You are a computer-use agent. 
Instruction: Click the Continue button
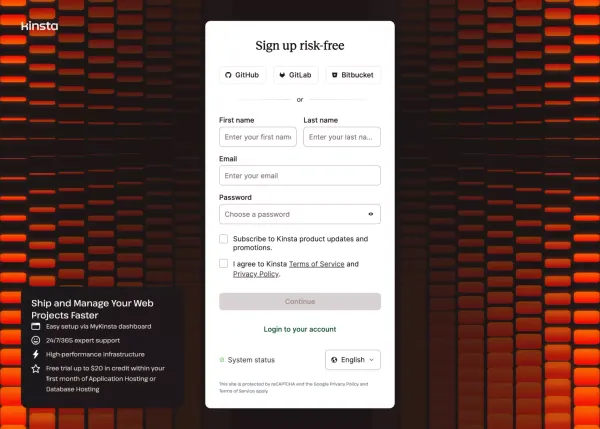300,302
